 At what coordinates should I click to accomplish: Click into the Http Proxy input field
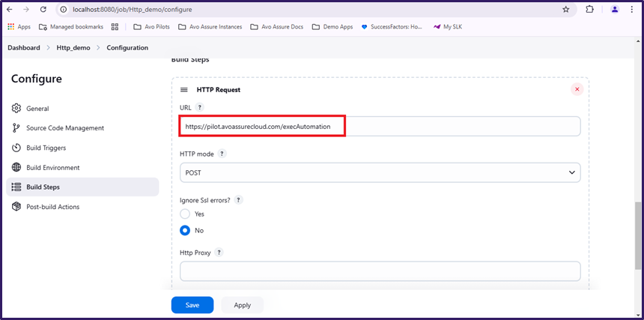pos(380,271)
